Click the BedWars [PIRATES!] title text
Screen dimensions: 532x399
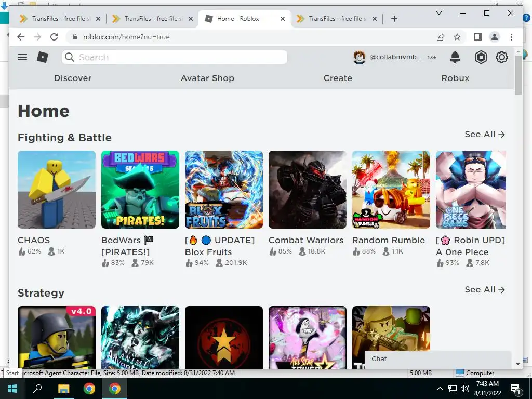point(127,246)
